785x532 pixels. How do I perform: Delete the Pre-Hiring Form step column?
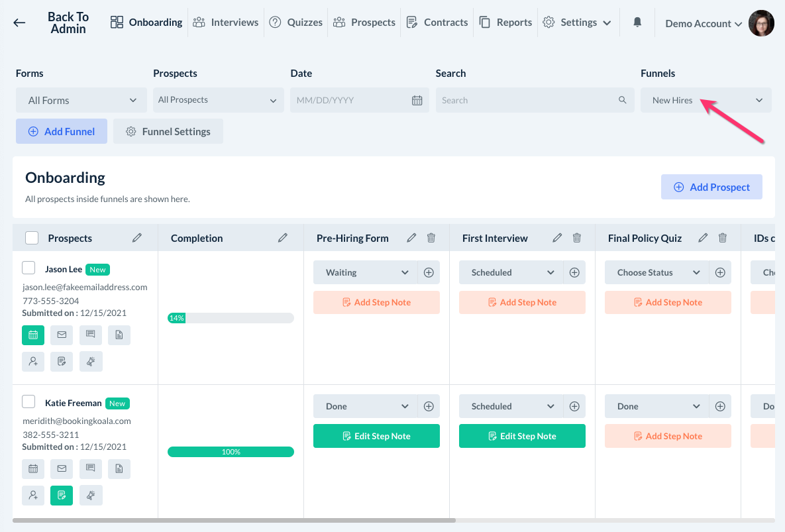[x=431, y=238]
